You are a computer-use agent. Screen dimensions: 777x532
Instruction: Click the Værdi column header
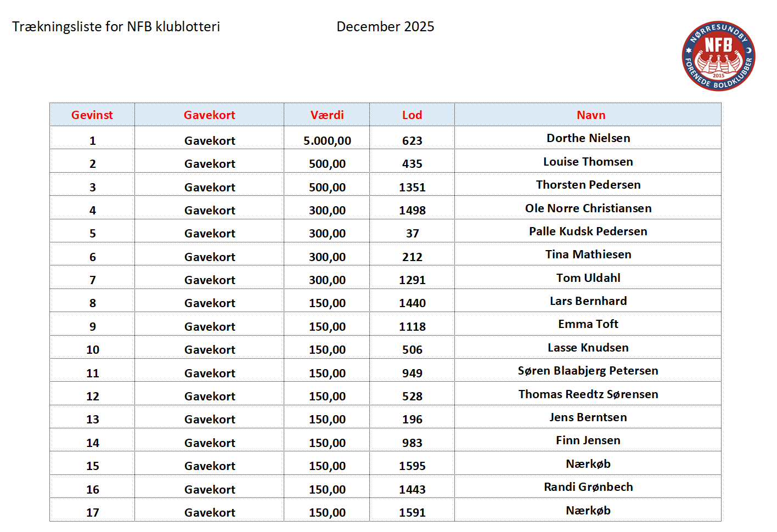click(327, 115)
